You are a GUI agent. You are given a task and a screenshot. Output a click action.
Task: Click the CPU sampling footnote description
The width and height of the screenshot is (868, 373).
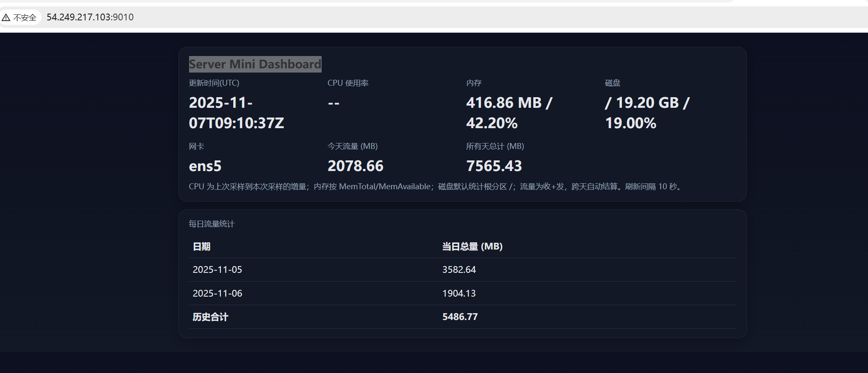point(436,187)
